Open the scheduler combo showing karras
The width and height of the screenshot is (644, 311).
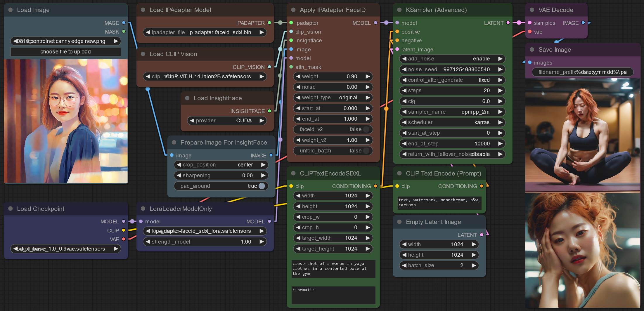click(452, 122)
